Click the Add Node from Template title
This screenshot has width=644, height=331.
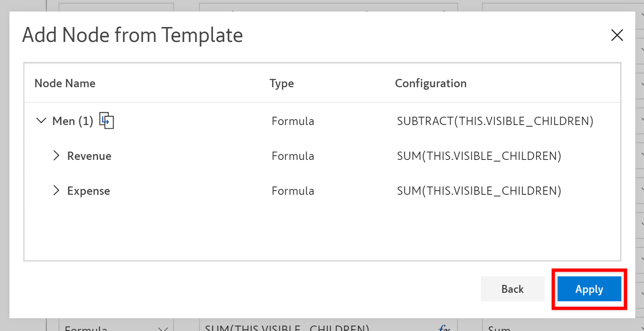coord(132,35)
